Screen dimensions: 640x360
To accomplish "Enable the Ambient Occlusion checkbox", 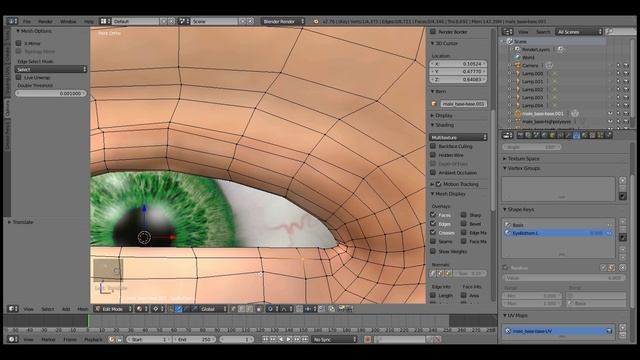I will tap(433, 173).
